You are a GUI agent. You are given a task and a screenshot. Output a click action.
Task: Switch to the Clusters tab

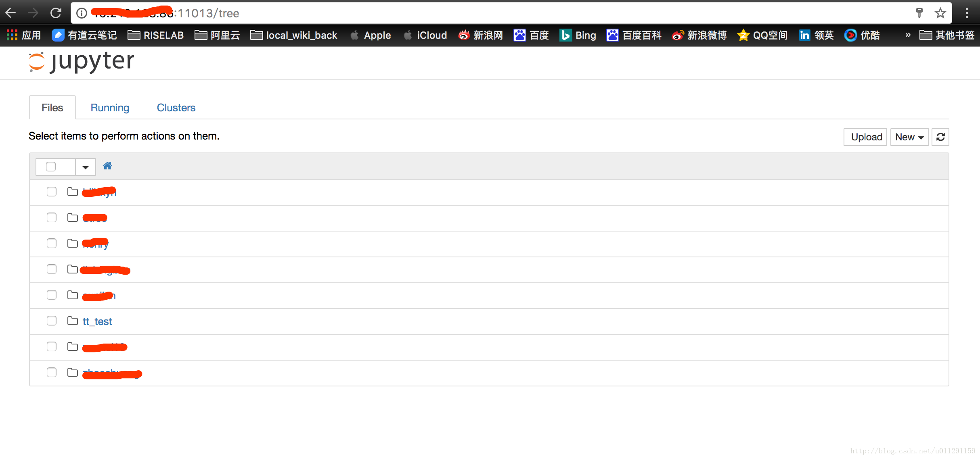point(176,107)
